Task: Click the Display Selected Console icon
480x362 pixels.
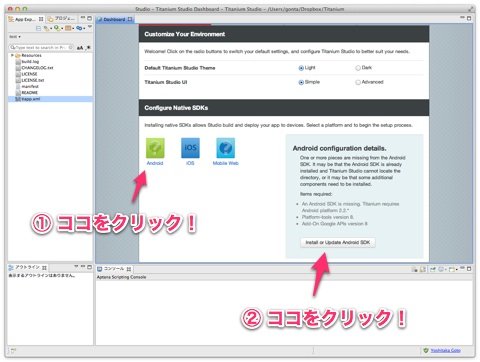Action: pyautogui.click(x=441, y=269)
